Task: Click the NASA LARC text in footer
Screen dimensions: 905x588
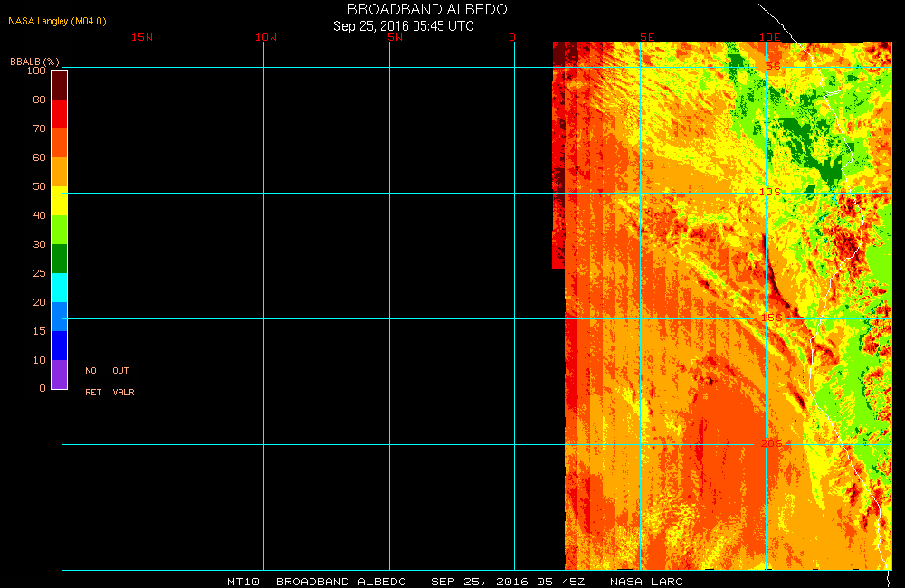Action: point(646,581)
